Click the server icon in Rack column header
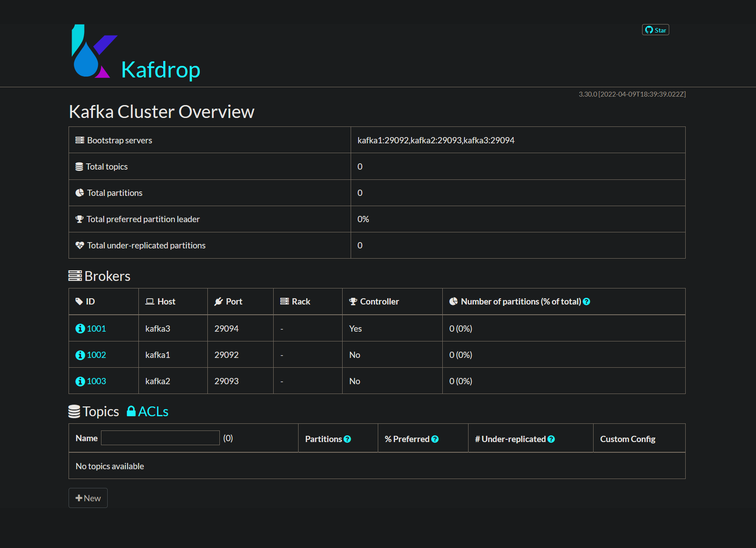Screen dimensions: 756x548 click(284, 301)
